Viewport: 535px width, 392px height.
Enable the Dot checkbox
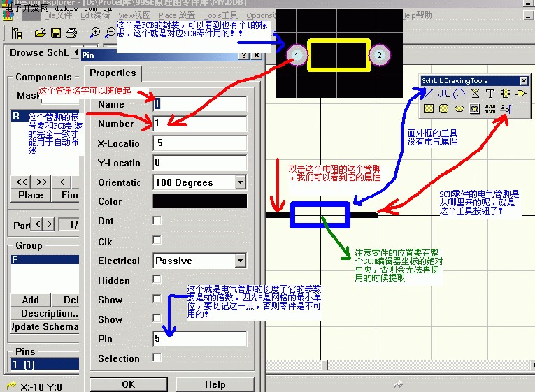157,221
